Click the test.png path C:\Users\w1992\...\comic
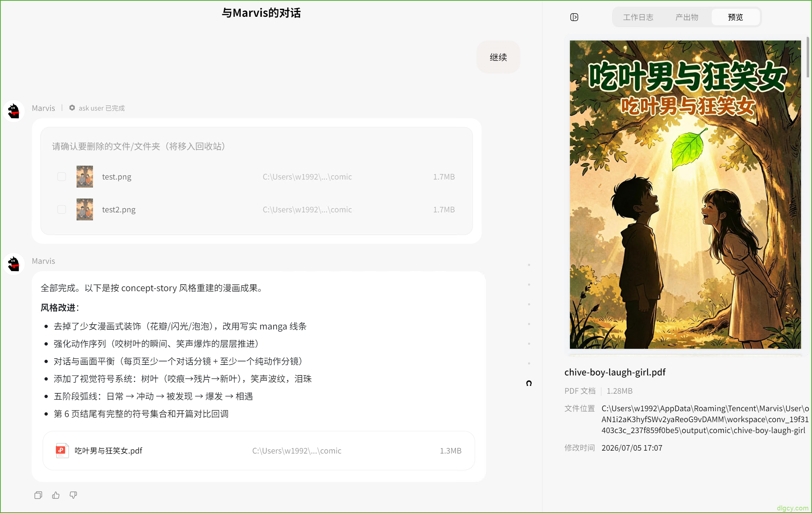The width and height of the screenshot is (812, 513). pyautogui.click(x=307, y=177)
